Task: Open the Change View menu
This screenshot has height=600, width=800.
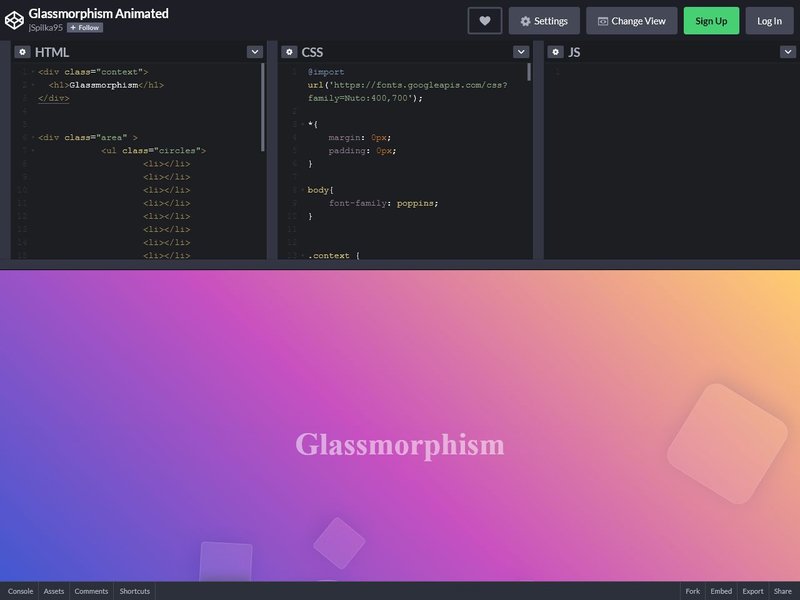Action: [x=632, y=21]
